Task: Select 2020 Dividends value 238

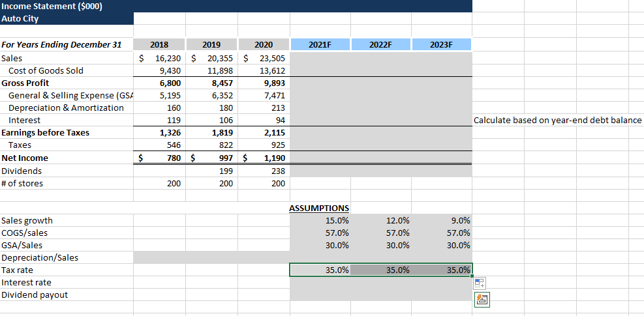Action: click(x=264, y=171)
